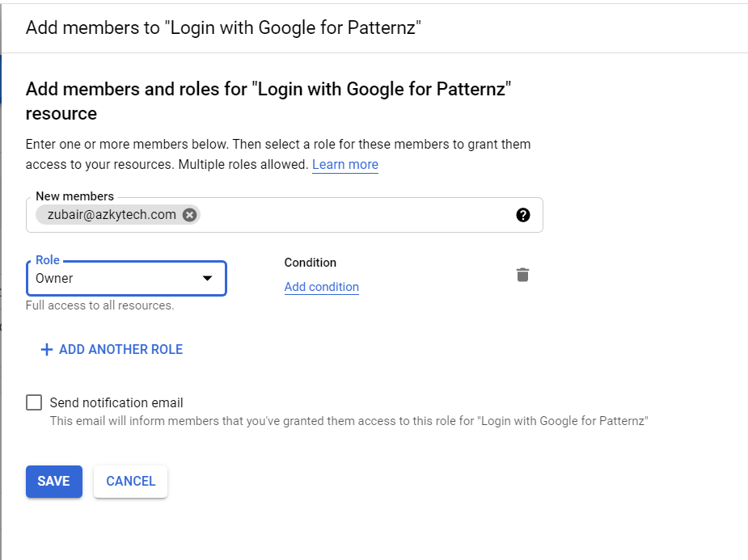Viewport: 748px width, 560px height.
Task: Select the zubair@azkytech.com chip text
Action: coord(112,215)
